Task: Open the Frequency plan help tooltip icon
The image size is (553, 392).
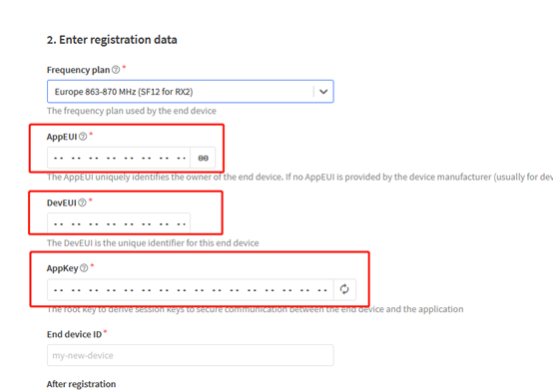Action: 116,70
